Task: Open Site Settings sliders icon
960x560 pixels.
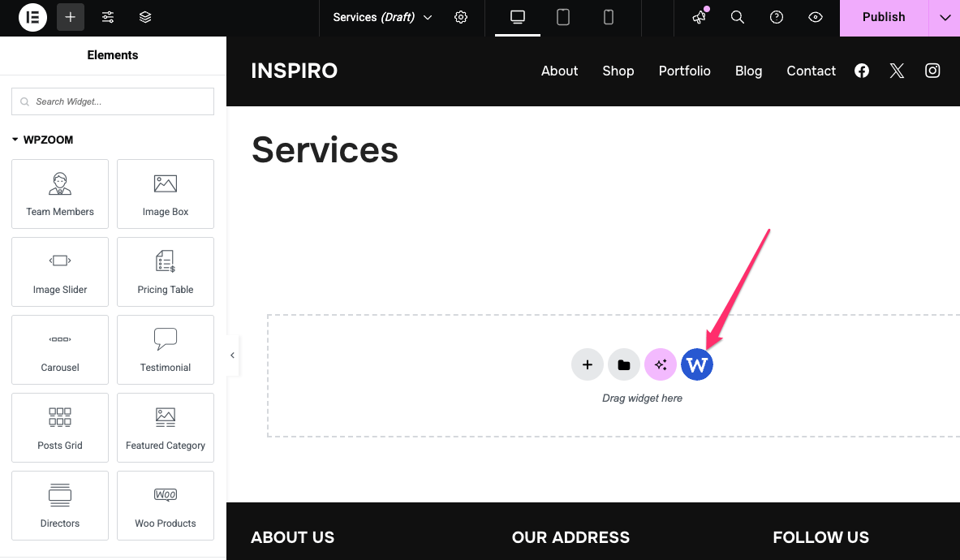Action: pos(108,17)
